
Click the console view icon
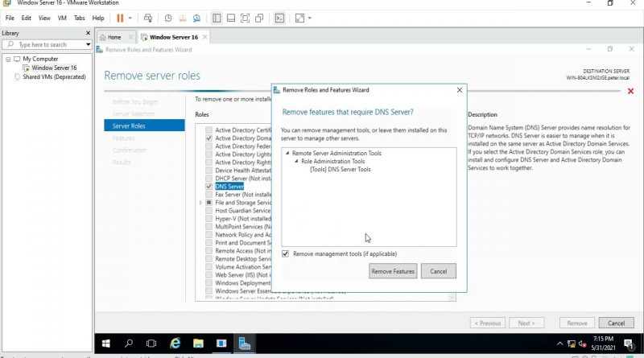click(x=279, y=18)
